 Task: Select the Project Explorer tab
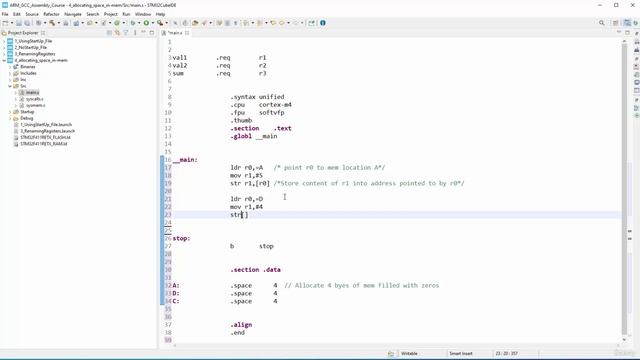[23, 33]
